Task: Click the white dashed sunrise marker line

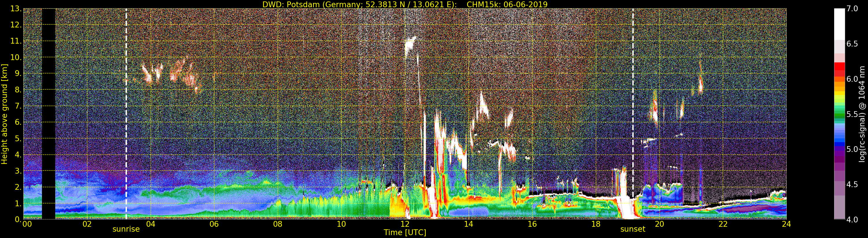Action: (x=126, y=114)
